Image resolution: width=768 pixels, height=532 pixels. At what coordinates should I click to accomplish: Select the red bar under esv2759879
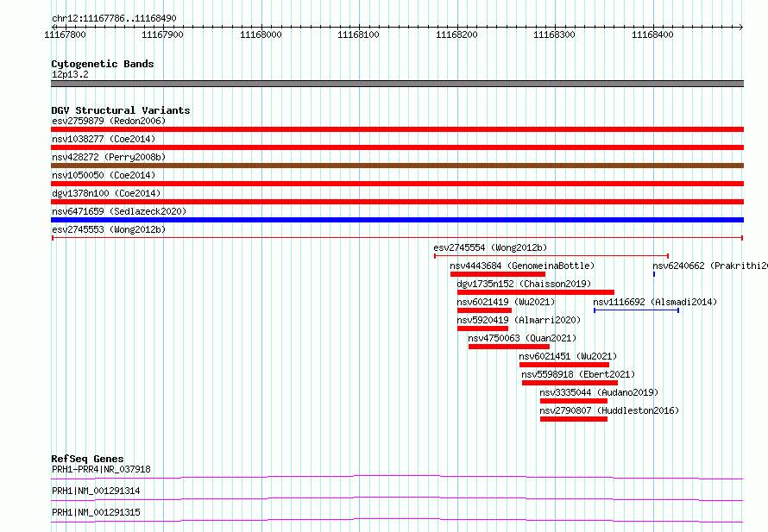[x=397, y=129]
